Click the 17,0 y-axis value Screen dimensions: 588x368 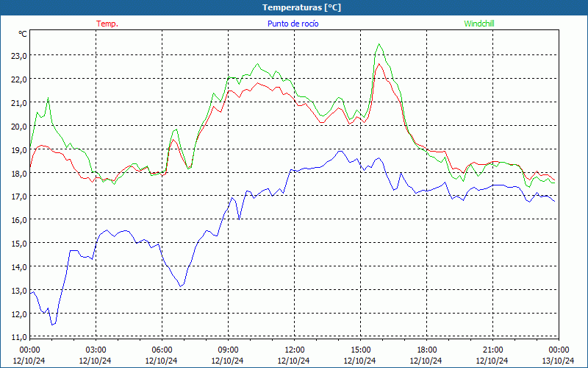pos(19,197)
